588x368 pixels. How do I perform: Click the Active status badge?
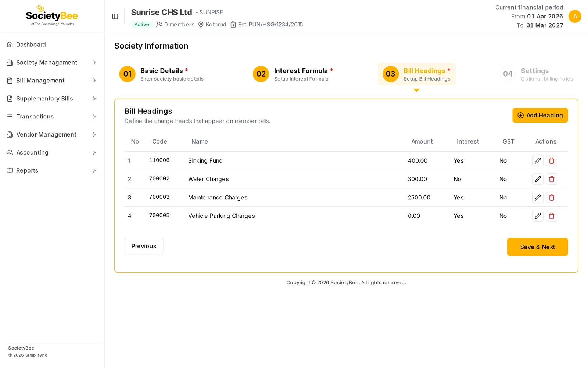(x=141, y=25)
